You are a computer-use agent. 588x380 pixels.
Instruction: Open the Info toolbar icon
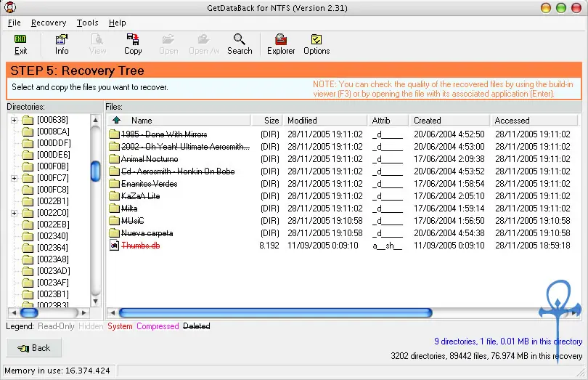click(x=62, y=39)
